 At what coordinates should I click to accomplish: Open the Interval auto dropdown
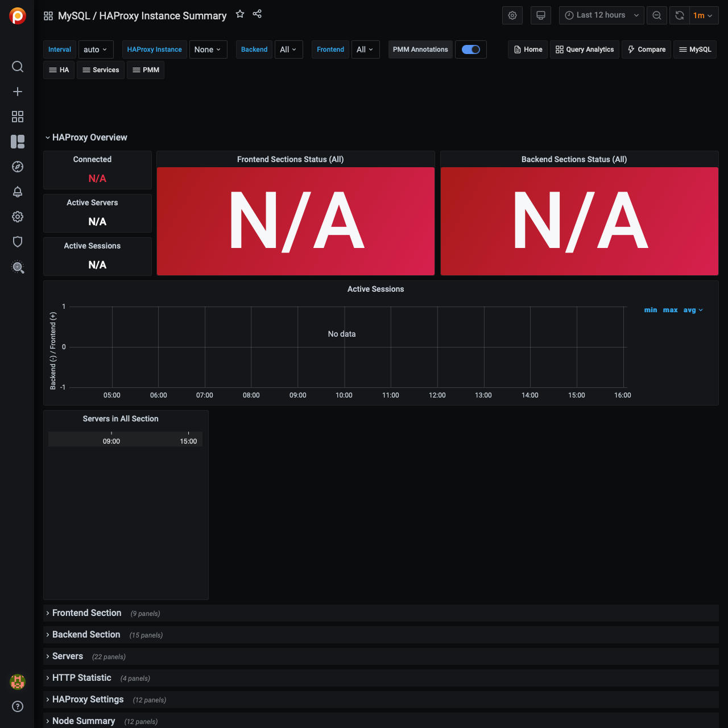pos(96,49)
